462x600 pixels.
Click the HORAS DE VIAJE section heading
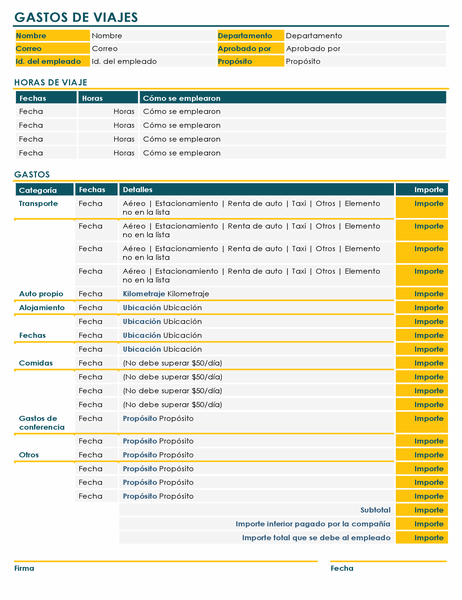(51, 82)
